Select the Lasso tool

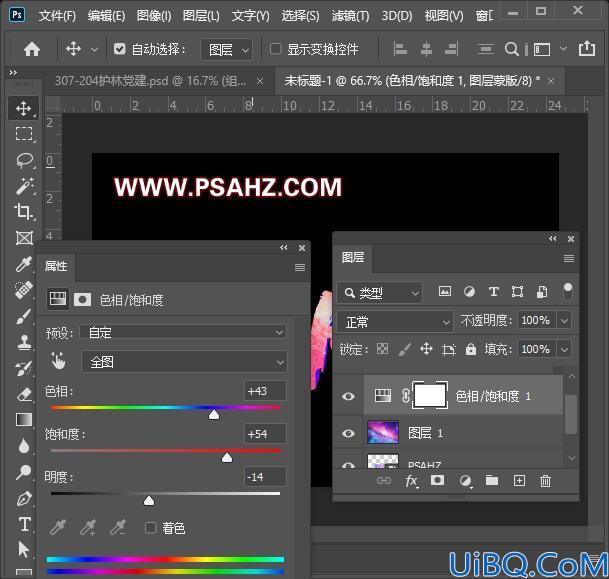(x=24, y=160)
